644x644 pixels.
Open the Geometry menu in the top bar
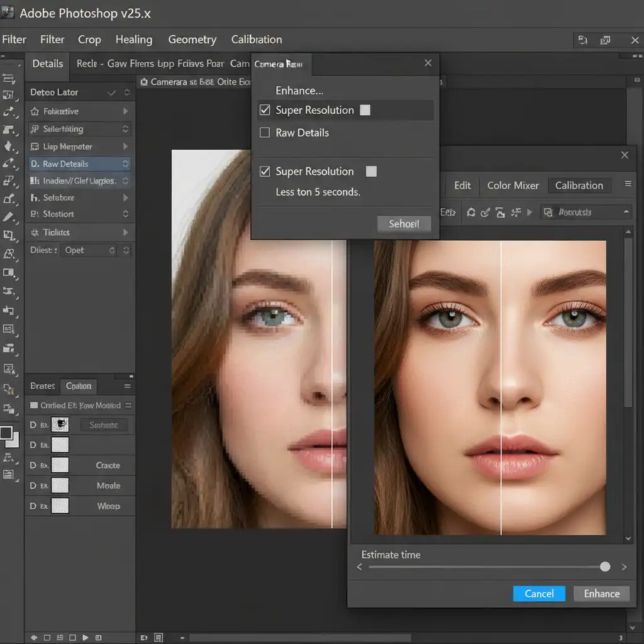[x=192, y=40]
